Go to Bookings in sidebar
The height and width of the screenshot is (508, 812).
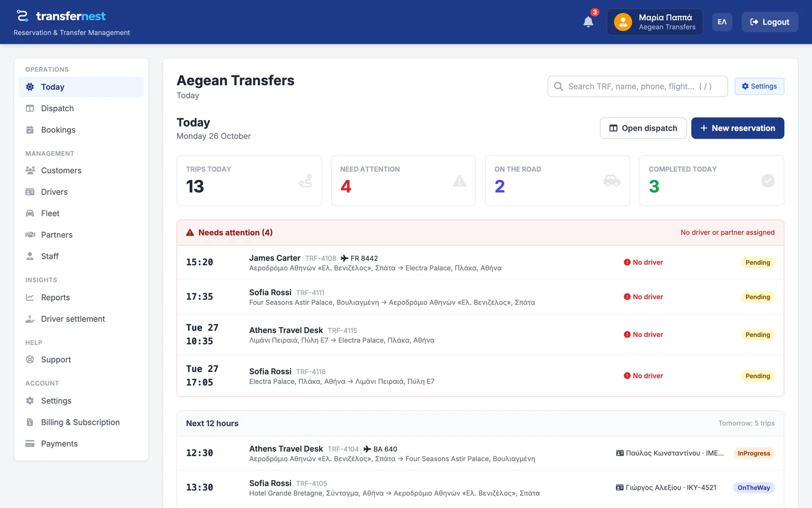[x=81, y=130]
